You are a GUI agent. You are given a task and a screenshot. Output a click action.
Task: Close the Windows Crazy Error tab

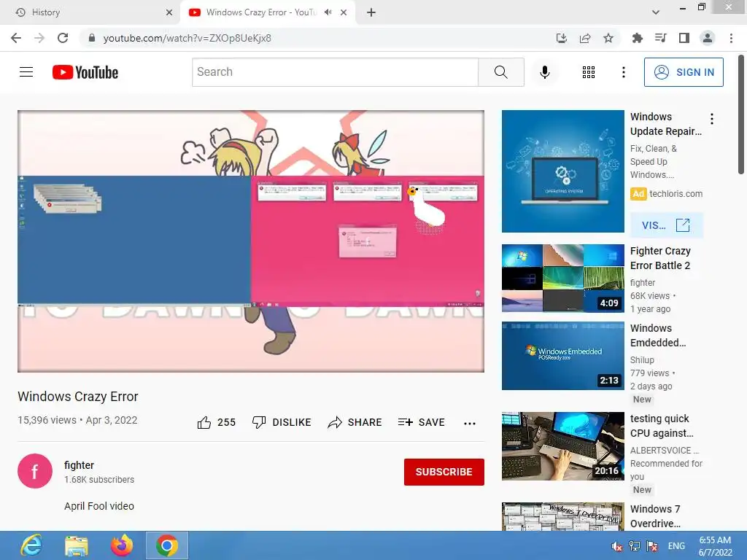(x=344, y=12)
